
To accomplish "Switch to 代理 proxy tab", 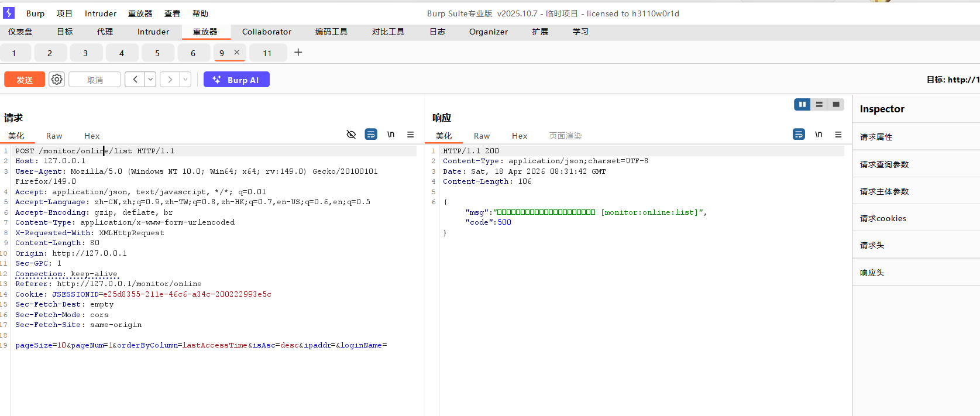I will coord(105,32).
